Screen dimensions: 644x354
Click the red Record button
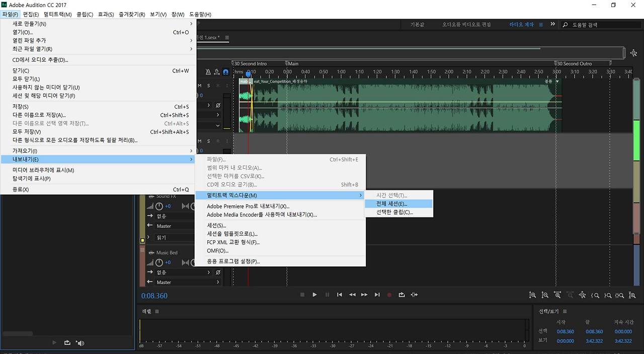coord(389,295)
